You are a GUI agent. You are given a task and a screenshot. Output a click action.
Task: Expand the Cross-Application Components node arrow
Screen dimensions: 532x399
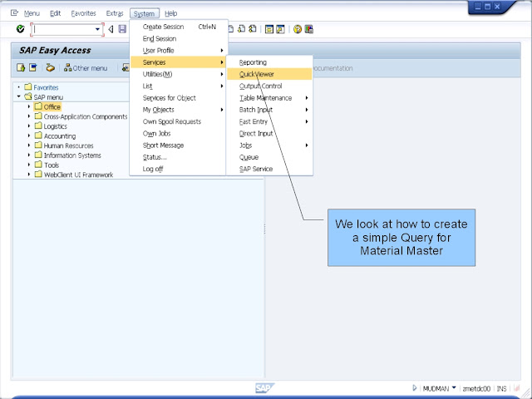coord(29,116)
